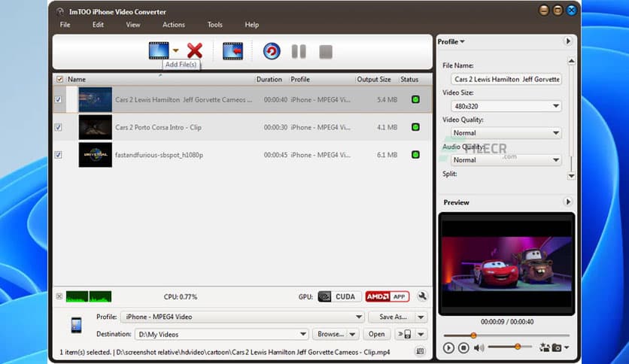Remove selected file with red X icon
Viewport: 629px width, 364px height.
click(195, 51)
